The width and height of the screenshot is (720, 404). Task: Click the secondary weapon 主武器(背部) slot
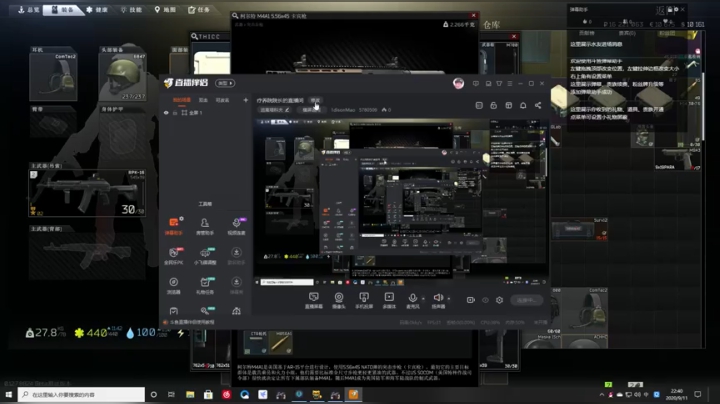tap(87, 255)
